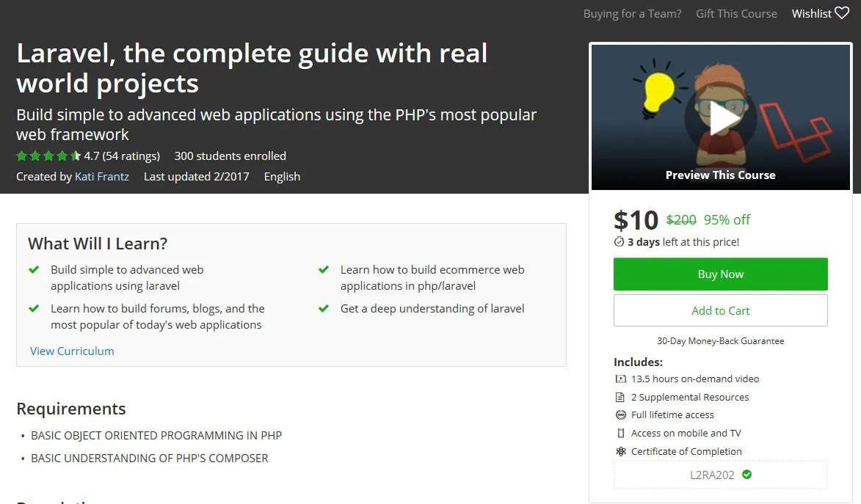Click the L2RA202 coupon code field

pos(712,475)
